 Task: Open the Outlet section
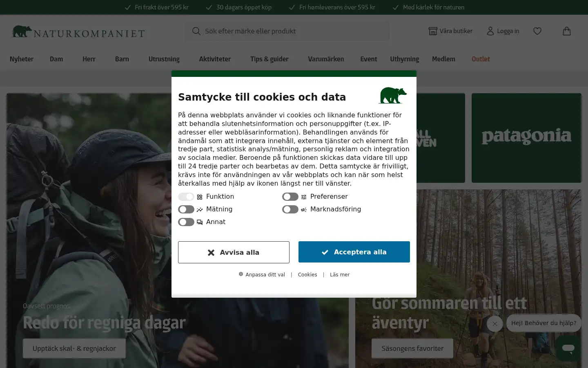pyautogui.click(x=481, y=59)
